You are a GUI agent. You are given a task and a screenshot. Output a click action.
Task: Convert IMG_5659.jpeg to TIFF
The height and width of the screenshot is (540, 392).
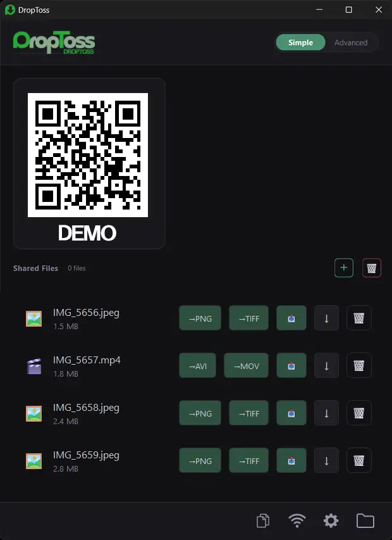(x=249, y=460)
